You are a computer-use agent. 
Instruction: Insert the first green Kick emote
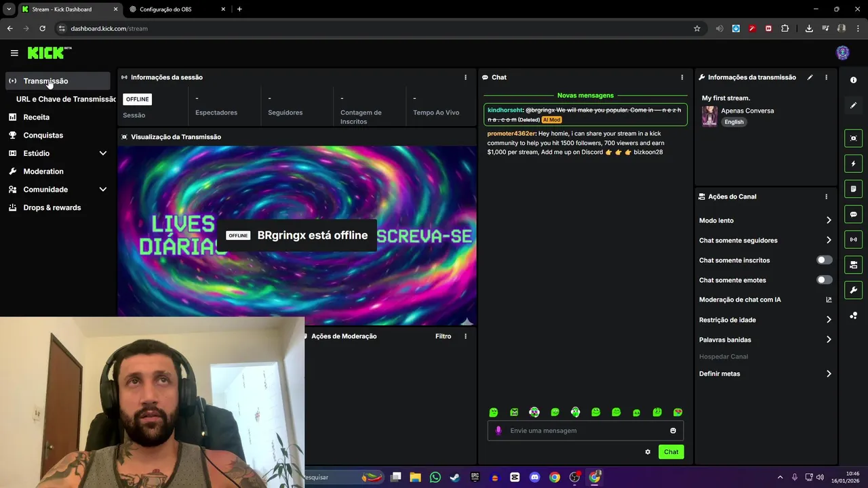pos(494,412)
